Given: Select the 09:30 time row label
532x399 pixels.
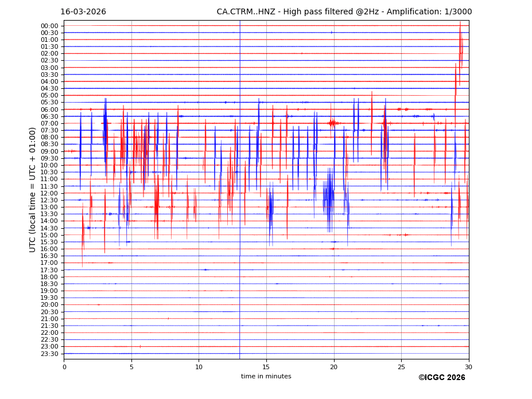Looking at the screenshot, I should click(49, 158).
